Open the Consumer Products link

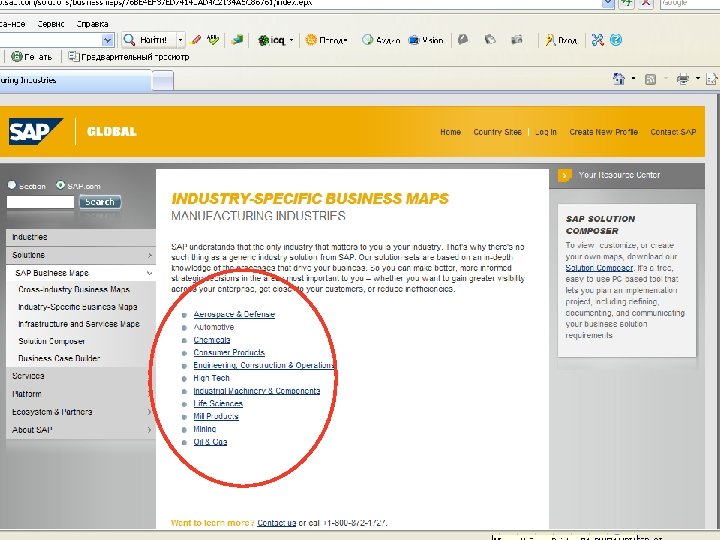click(229, 352)
